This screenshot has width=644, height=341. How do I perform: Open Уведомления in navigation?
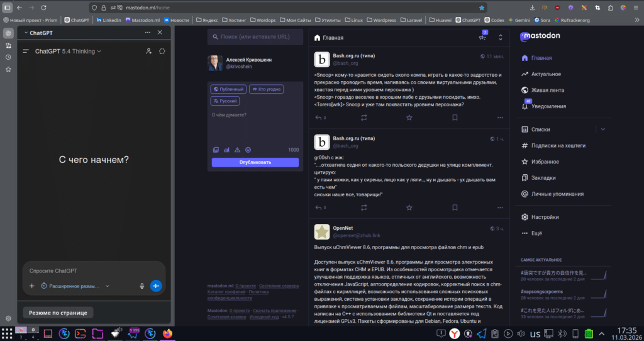tap(543, 106)
